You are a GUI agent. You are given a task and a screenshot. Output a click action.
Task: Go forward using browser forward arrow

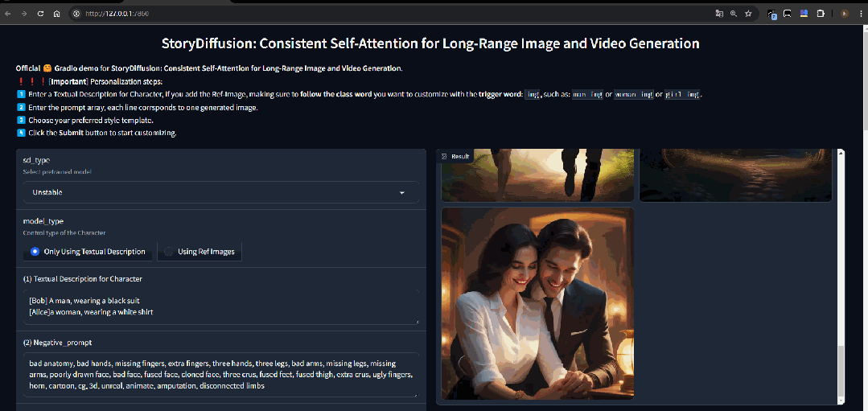[24, 14]
